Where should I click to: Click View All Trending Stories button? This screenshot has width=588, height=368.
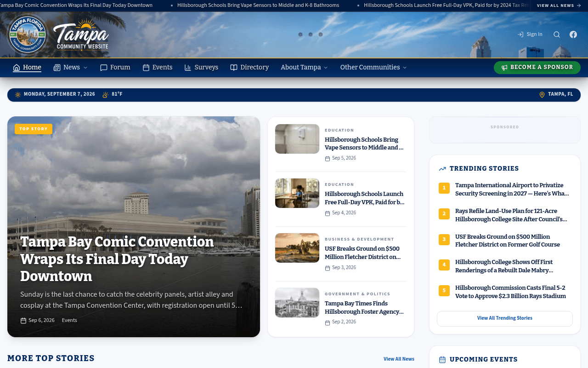click(505, 319)
